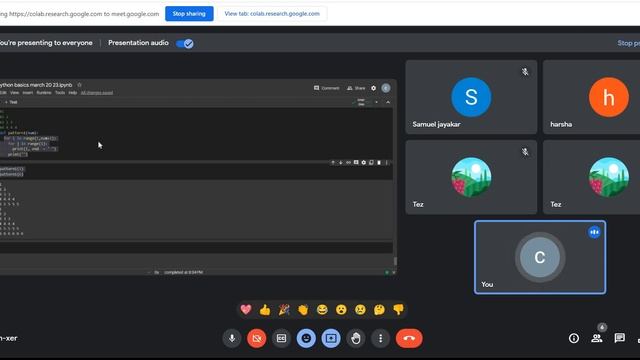Mirror cell in tab icon
The image size is (640, 360).
pyautogui.click(x=371, y=163)
